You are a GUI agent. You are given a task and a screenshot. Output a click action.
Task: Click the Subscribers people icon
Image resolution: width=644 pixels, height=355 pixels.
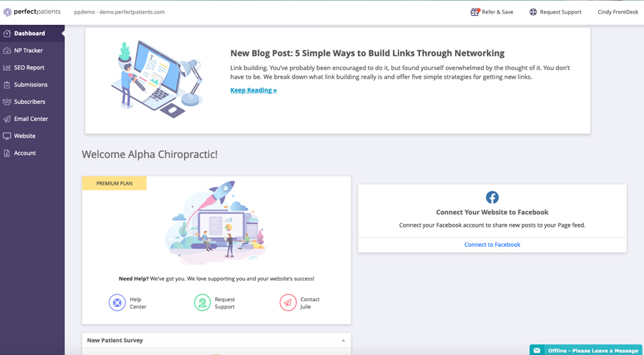pyautogui.click(x=6, y=102)
